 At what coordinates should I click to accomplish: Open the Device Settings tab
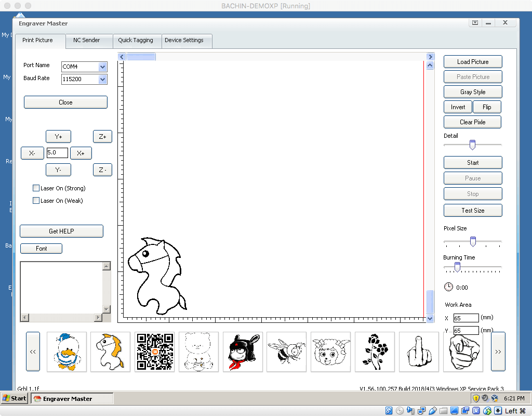pyautogui.click(x=187, y=41)
